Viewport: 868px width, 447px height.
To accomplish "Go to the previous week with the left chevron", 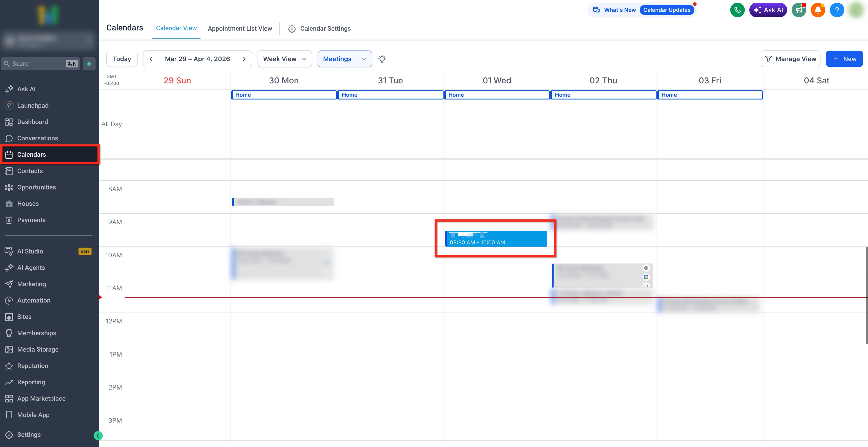I will (x=151, y=59).
